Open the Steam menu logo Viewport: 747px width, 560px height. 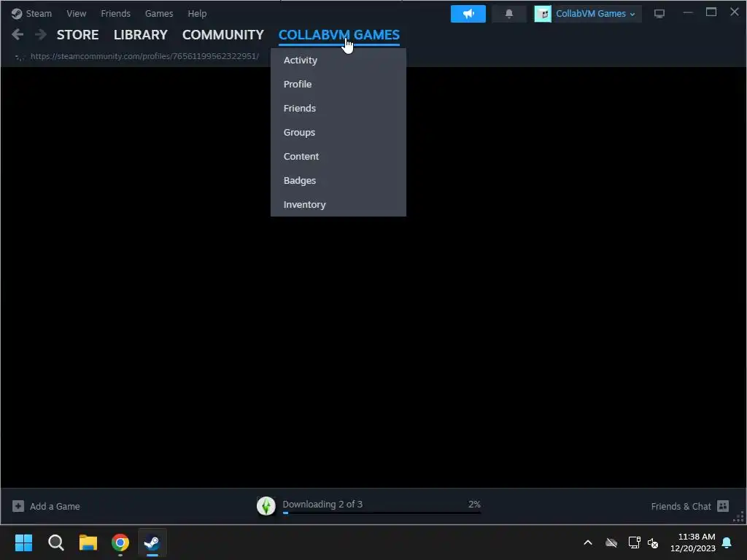click(17, 14)
